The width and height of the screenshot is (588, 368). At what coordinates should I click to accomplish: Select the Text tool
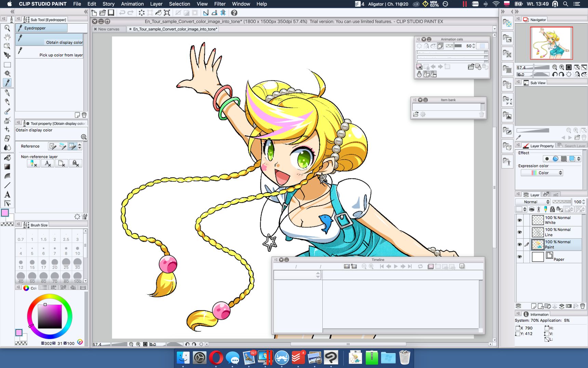(x=7, y=194)
